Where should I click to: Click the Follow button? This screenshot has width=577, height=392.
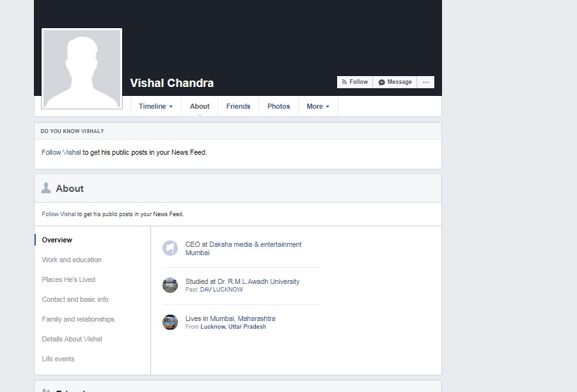tap(355, 82)
